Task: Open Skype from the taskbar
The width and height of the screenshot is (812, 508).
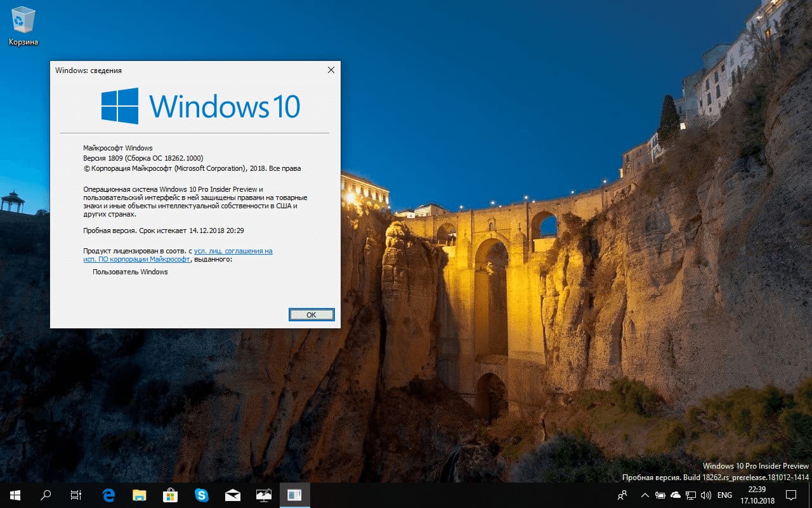Action: pyautogui.click(x=201, y=495)
